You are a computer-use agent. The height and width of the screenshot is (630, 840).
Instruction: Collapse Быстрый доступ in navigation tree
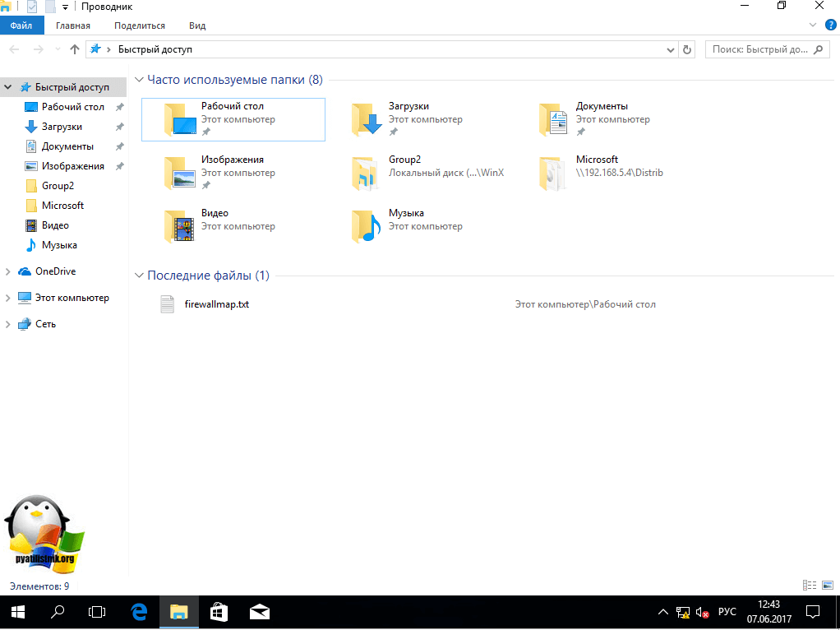click(8, 87)
